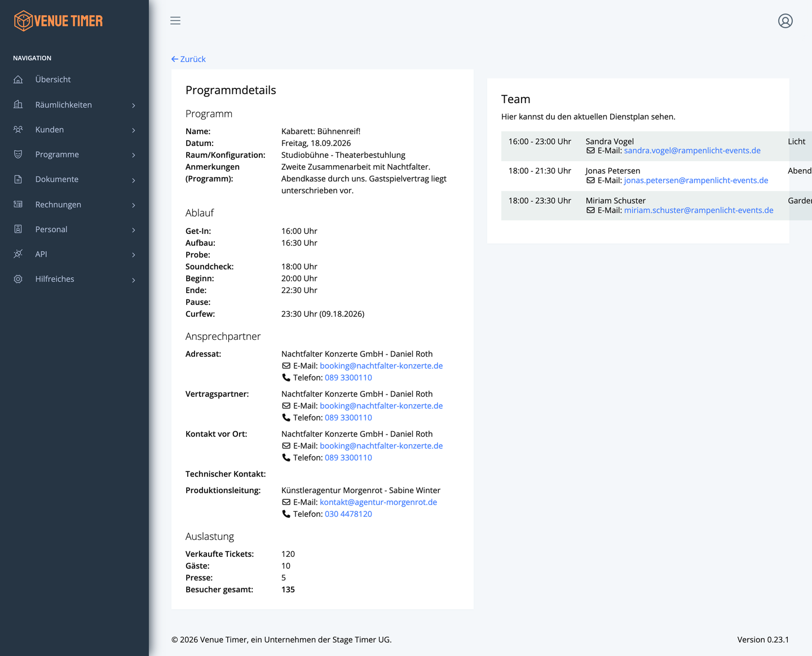Expand the Hilfreiches submenu chevron
The image size is (812, 656).
tap(134, 280)
